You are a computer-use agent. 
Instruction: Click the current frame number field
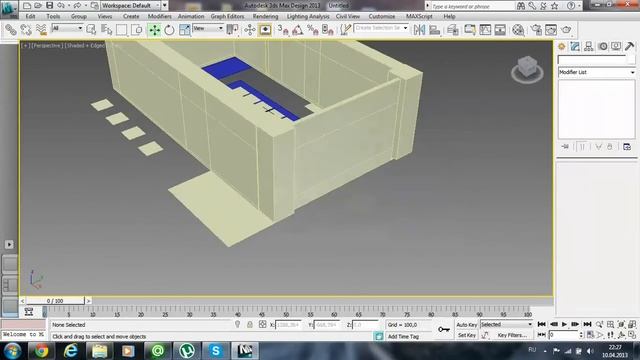coord(563,335)
